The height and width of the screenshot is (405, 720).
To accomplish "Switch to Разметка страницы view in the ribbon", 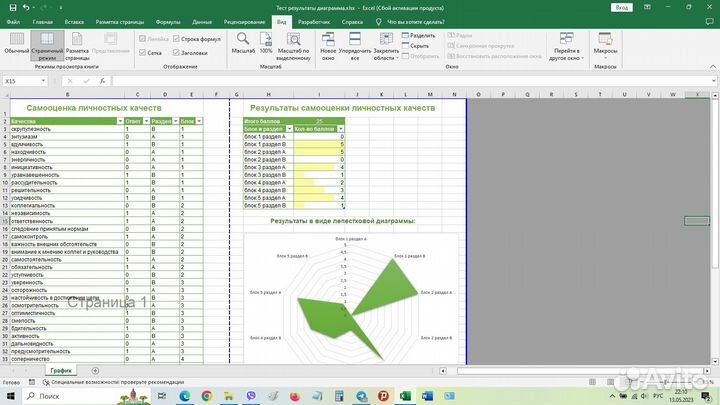I will pos(77,47).
